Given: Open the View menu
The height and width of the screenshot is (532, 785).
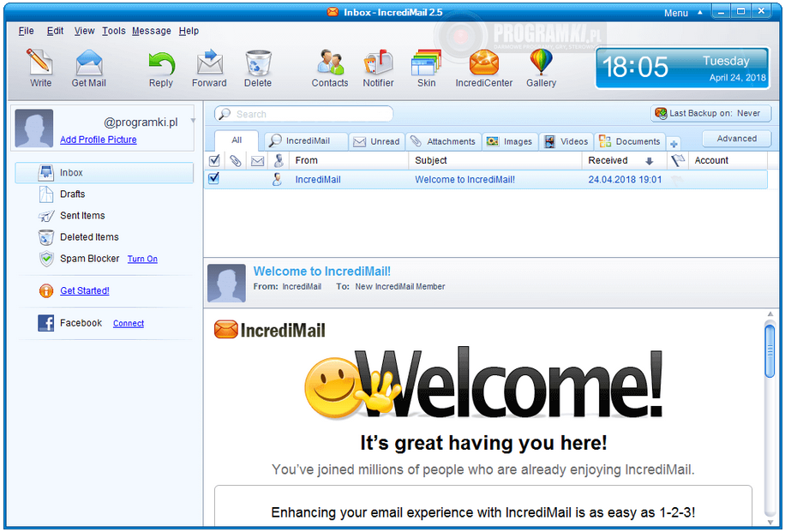Looking at the screenshot, I should 84,31.
